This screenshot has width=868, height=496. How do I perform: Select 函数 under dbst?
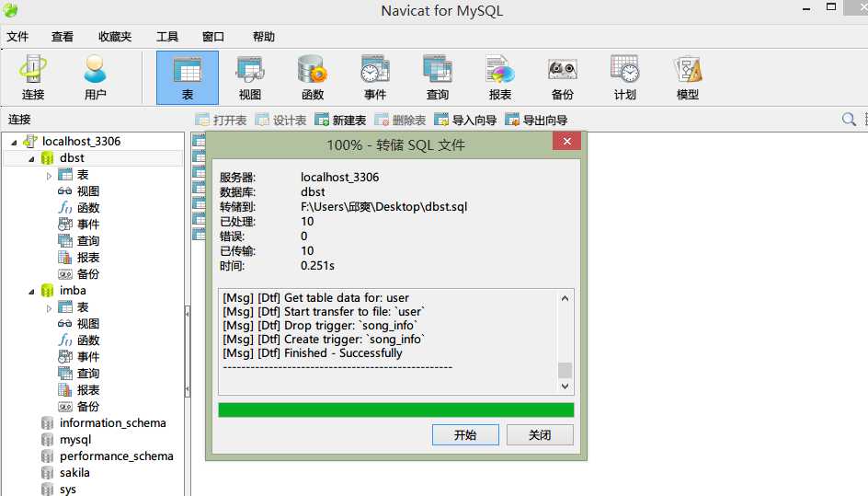pyautogui.click(x=88, y=208)
